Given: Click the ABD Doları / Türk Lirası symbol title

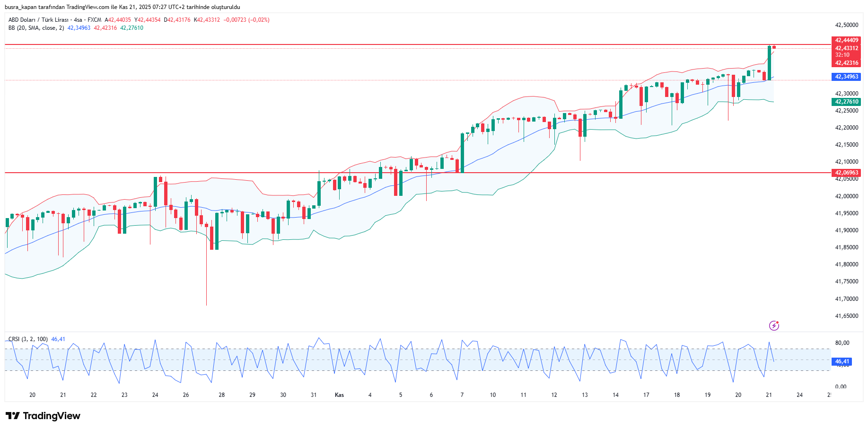Looking at the screenshot, I should pyautogui.click(x=38, y=20).
